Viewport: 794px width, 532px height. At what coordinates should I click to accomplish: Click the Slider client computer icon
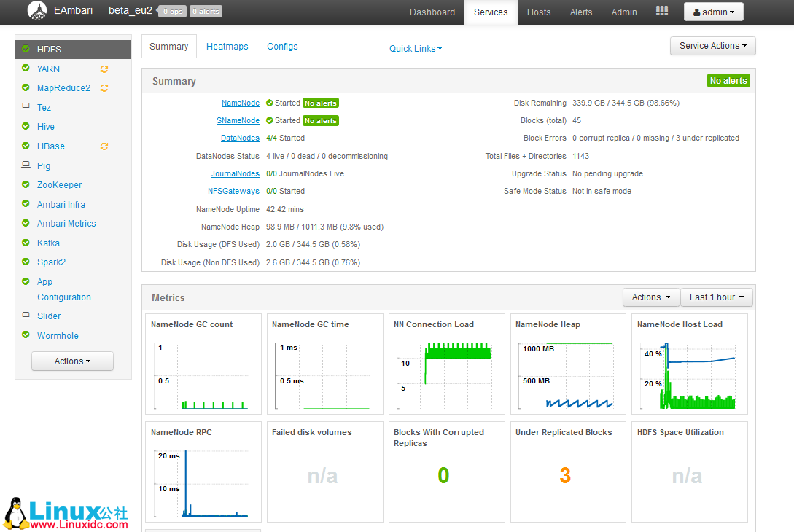(26, 316)
